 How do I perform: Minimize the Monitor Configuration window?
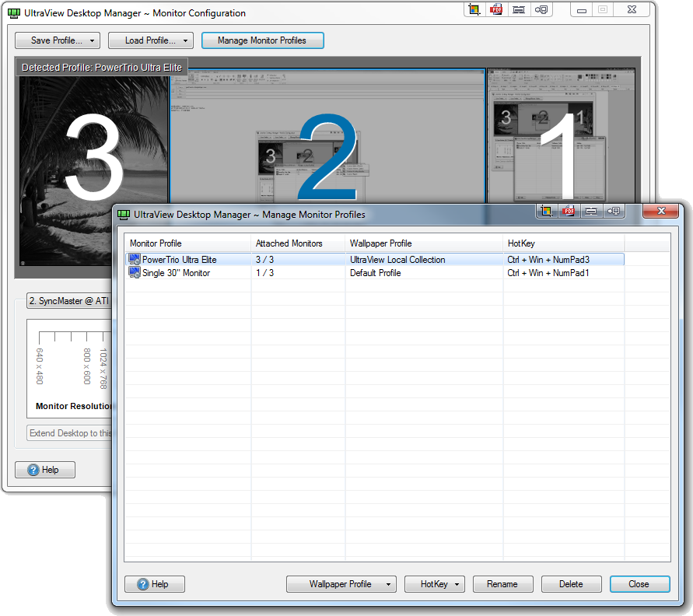[582, 9]
